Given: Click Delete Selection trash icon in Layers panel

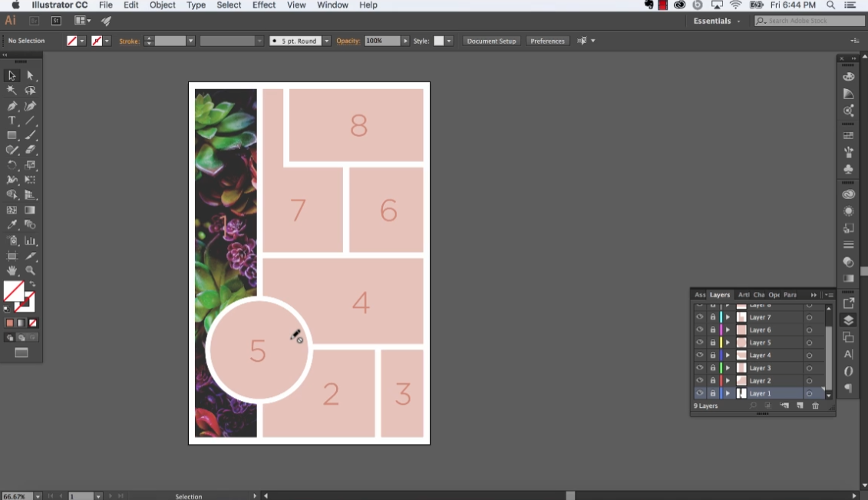Looking at the screenshot, I should point(815,406).
